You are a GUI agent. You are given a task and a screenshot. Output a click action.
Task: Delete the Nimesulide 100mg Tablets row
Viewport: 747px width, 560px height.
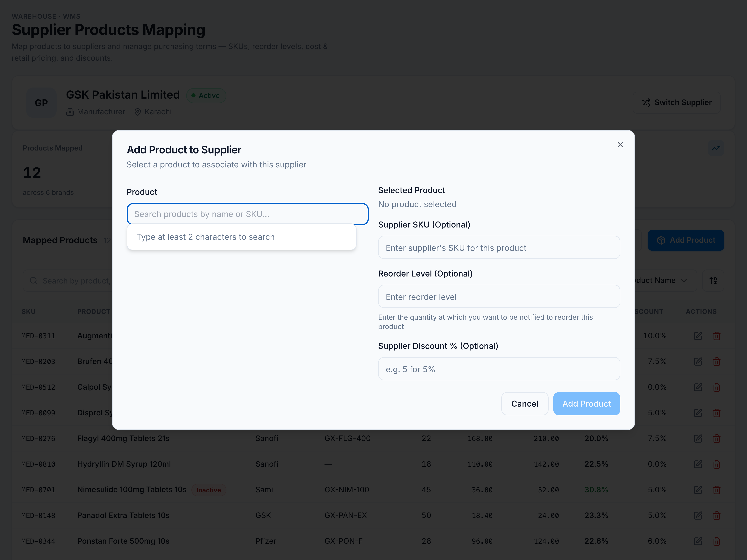[716, 490]
